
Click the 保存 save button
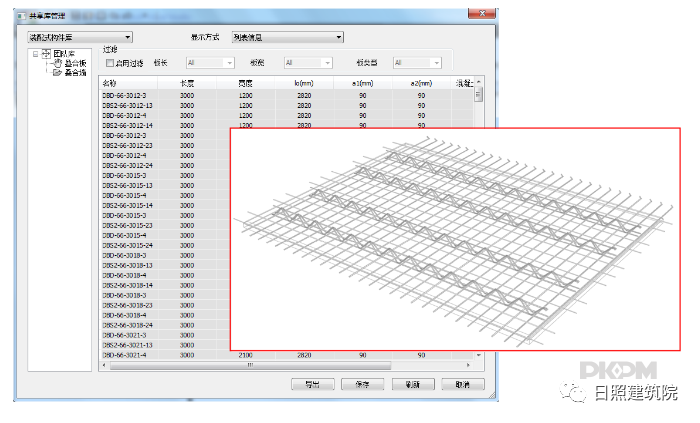[362, 384]
